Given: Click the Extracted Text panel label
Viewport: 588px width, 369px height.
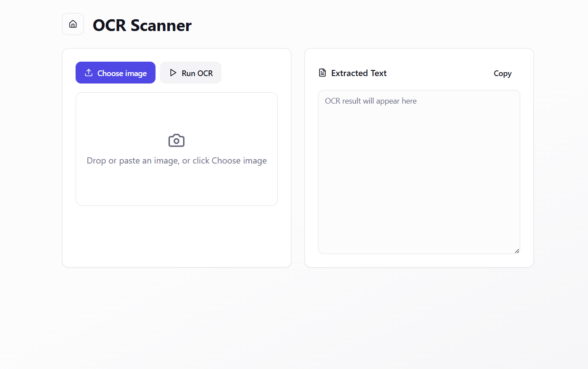Looking at the screenshot, I should [359, 73].
